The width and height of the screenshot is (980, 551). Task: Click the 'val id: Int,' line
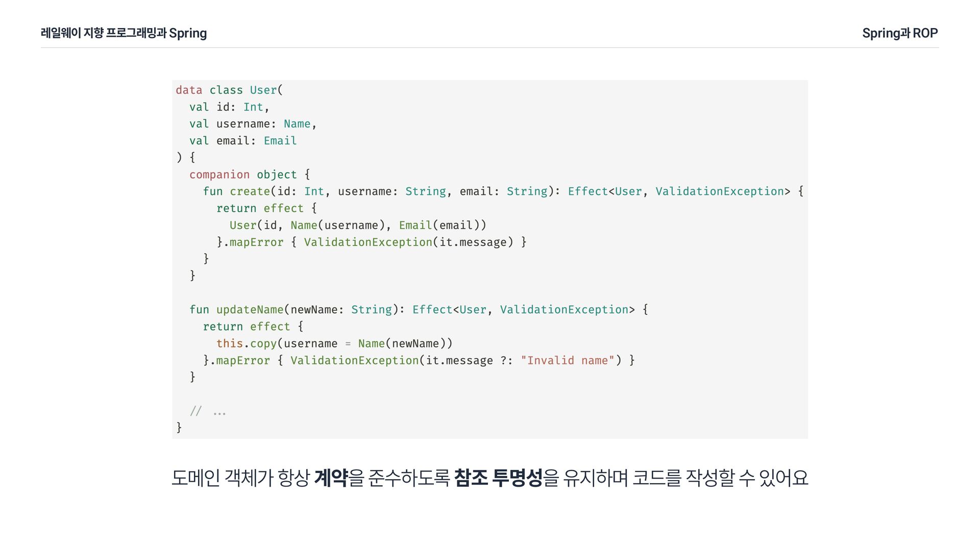point(229,107)
